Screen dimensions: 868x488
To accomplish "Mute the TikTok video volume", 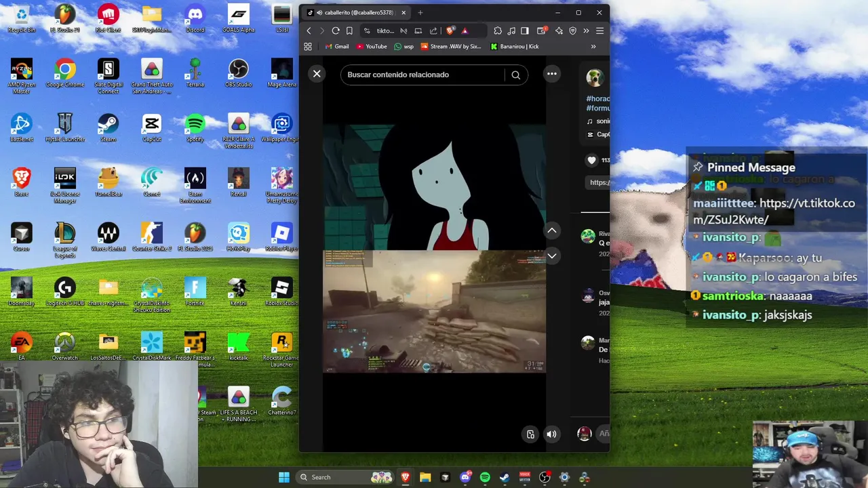I will pyautogui.click(x=552, y=434).
